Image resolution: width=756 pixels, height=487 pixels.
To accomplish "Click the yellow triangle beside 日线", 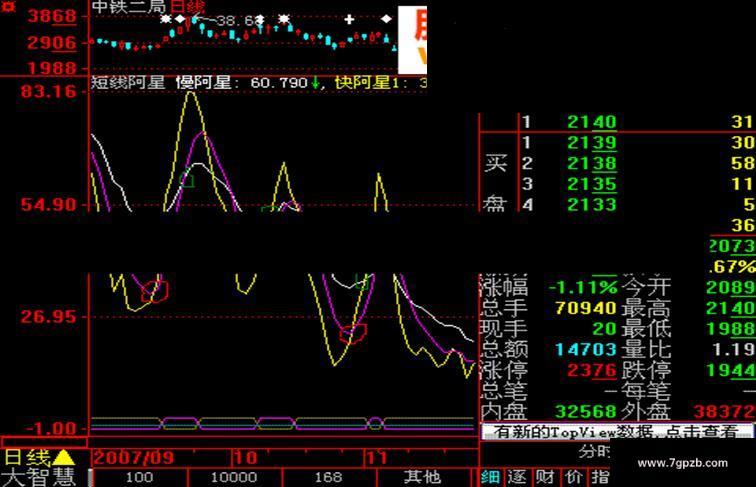I will click(64, 457).
